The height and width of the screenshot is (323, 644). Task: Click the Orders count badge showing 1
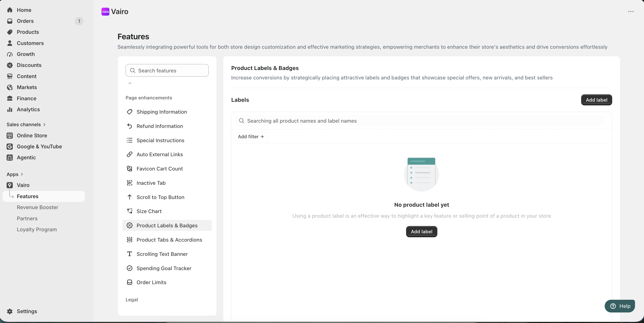(79, 21)
